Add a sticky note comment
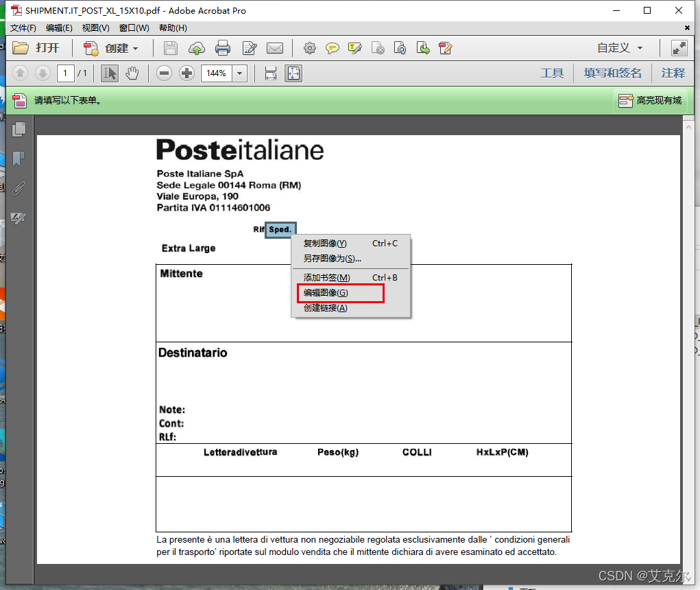The height and width of the screenshot is (590, 700). pyautogui.click(x=332, y=48)
